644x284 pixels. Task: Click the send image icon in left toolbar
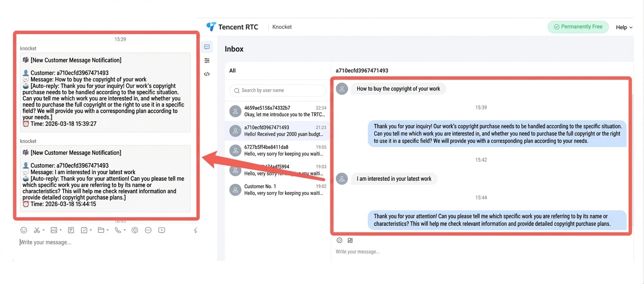point(54,230)
